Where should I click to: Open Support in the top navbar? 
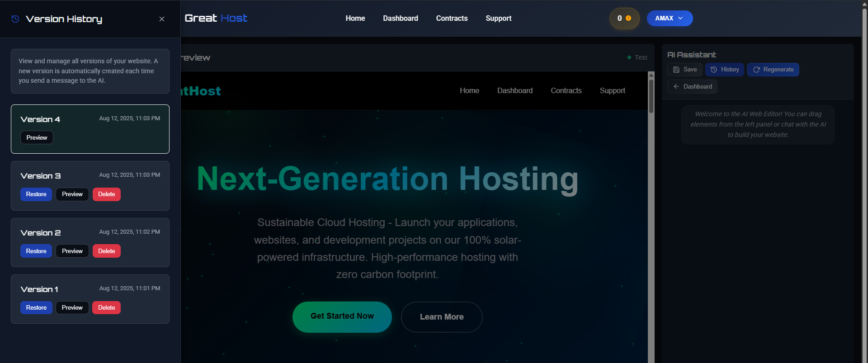pos(499,18)
